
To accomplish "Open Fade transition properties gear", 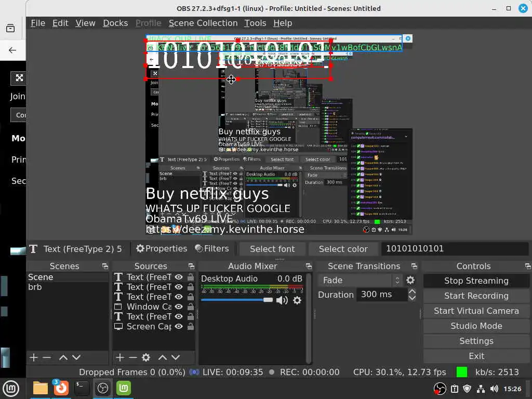I will point(410,280).
